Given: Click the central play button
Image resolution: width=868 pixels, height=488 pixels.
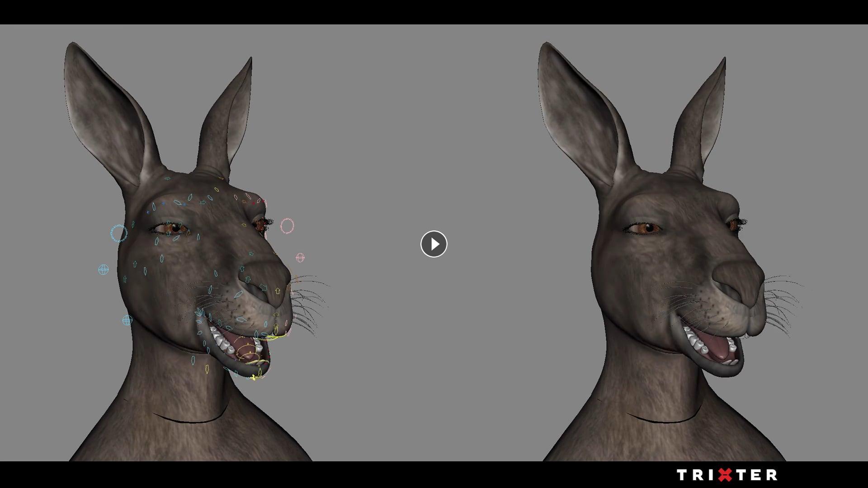Looking at the screenshot, I should pyautogui.click(x=434, y=244).
